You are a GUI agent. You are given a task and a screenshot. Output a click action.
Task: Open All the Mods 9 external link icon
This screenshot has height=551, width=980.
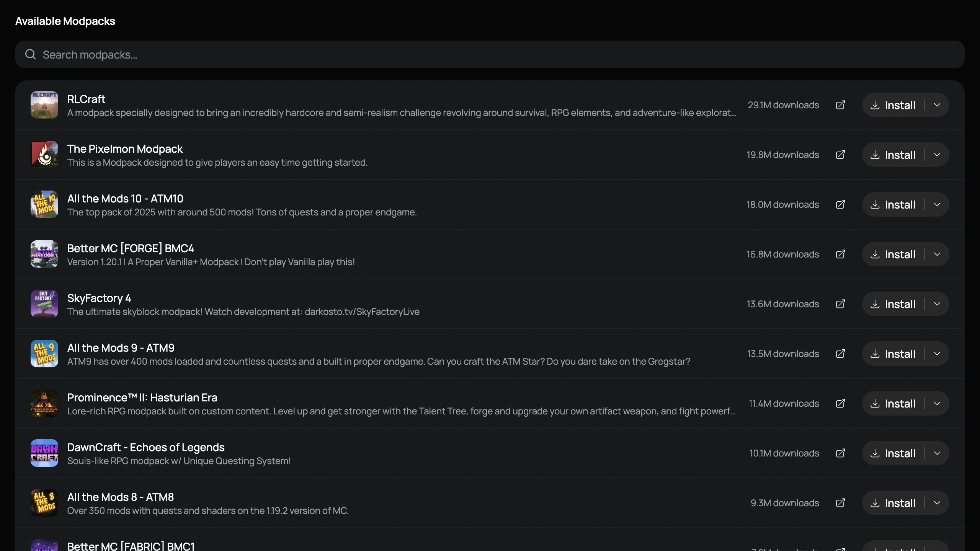840,354
